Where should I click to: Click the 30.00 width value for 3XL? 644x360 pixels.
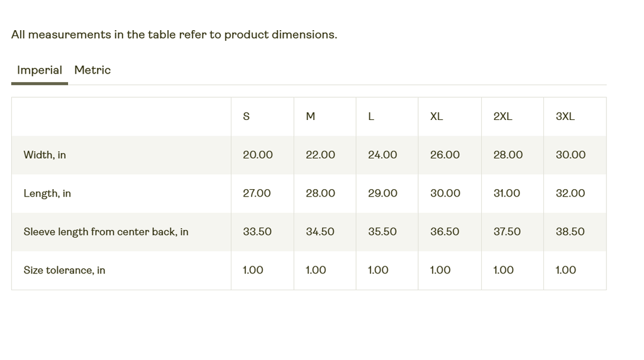pos(570,155)
